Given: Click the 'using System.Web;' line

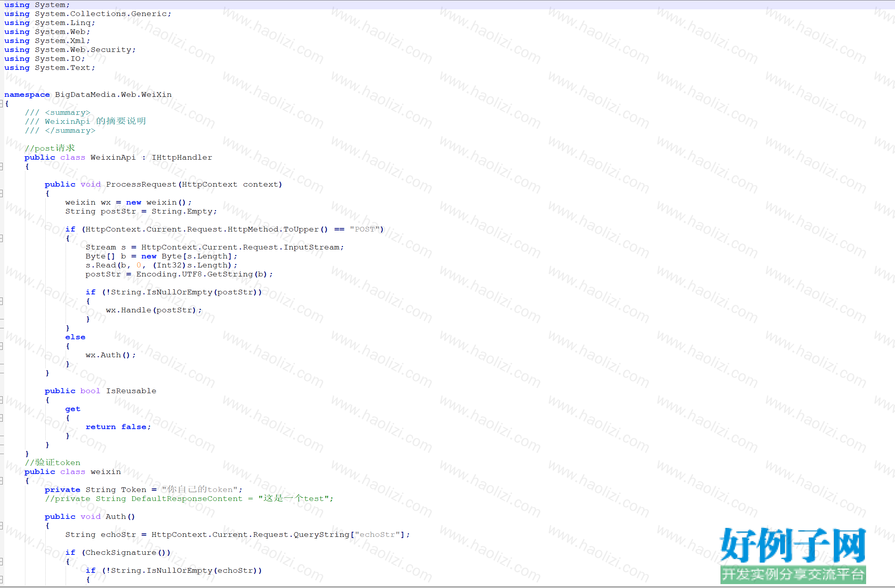Looking at the screenshot, I should (47, 32).
